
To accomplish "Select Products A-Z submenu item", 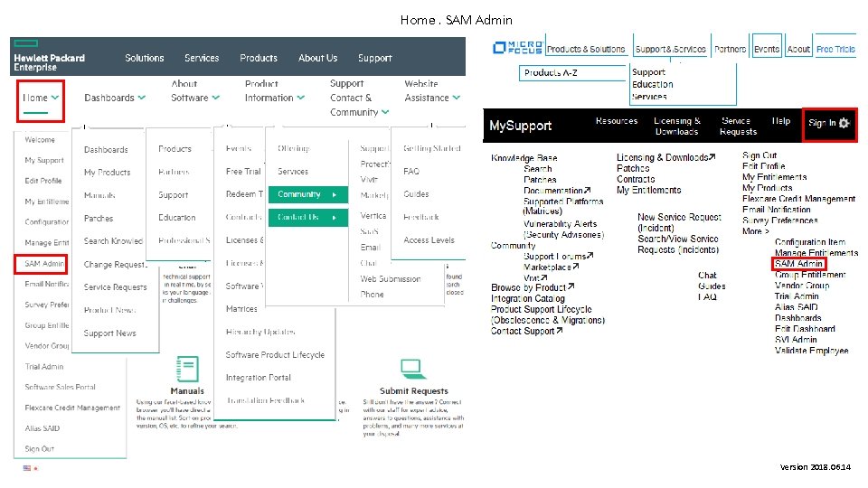I will point(551,72).
